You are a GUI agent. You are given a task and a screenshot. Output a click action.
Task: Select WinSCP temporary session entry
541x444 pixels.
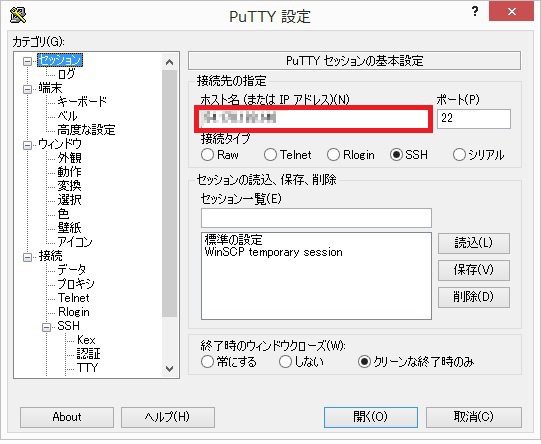pyautogui.click(x=274, y=252)
